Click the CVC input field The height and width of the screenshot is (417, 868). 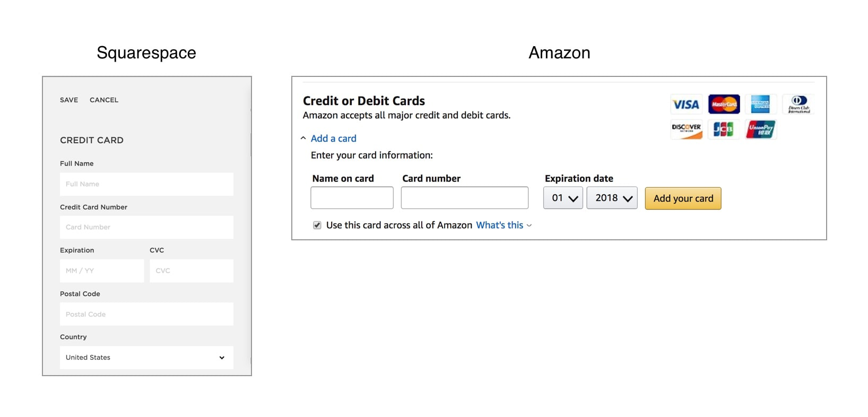point(191,271)
